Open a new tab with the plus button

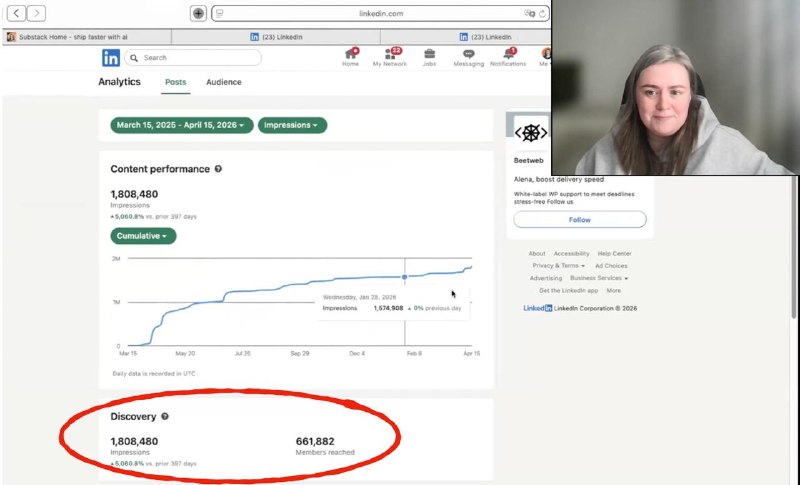198,13
